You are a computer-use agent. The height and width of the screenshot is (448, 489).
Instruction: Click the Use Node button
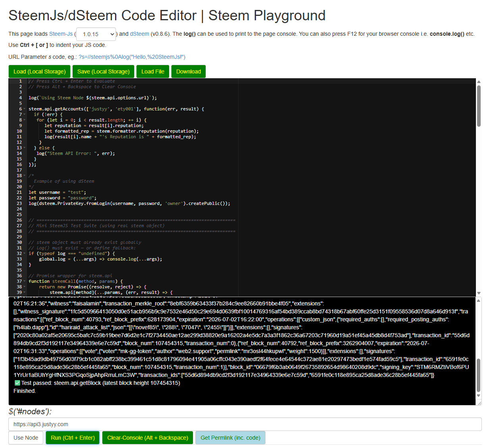[26, 438]
